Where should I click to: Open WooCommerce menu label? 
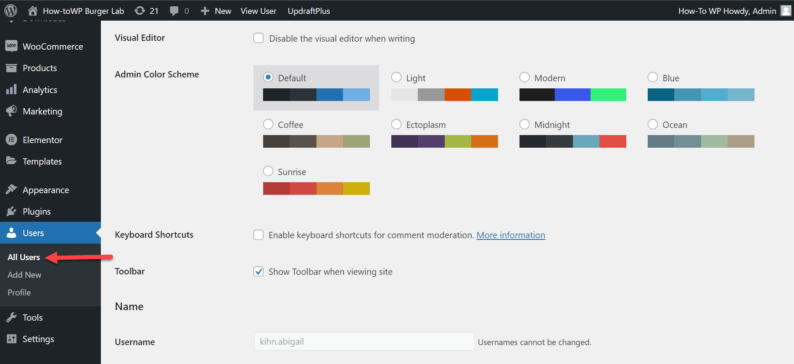[x=53, y=47]
